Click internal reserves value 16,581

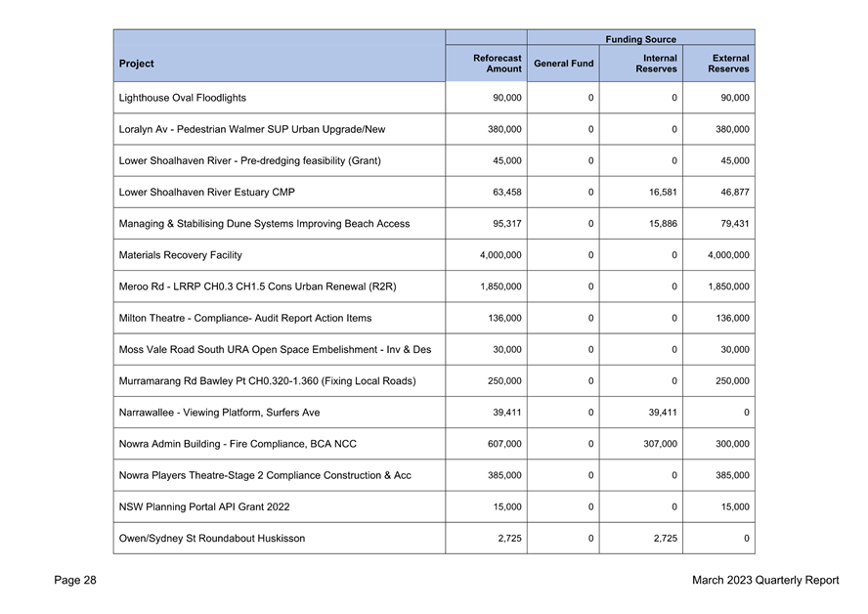point(663,192)
